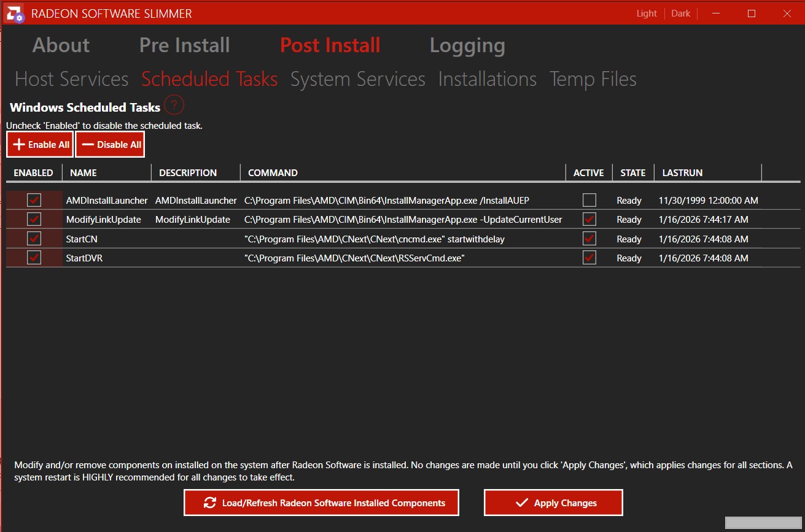This screenshot has width=805, height=532.
Task: Switch to System Services sub-tab
Action: point(358,79)
